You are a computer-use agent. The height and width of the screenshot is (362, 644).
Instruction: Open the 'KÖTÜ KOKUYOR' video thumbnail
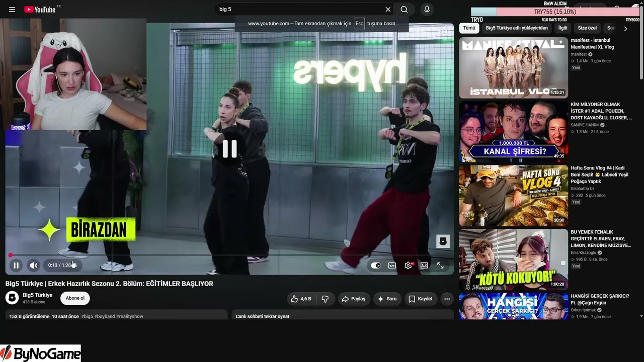[513, 259]
